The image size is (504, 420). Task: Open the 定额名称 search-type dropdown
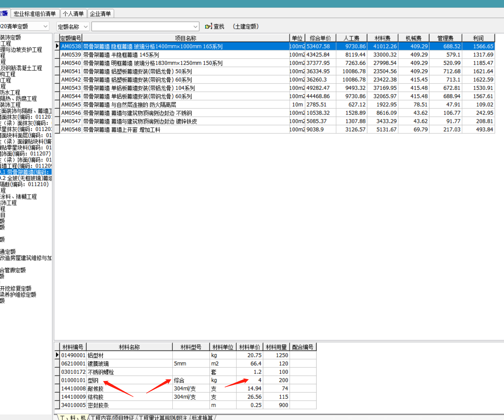pos(85,27)
